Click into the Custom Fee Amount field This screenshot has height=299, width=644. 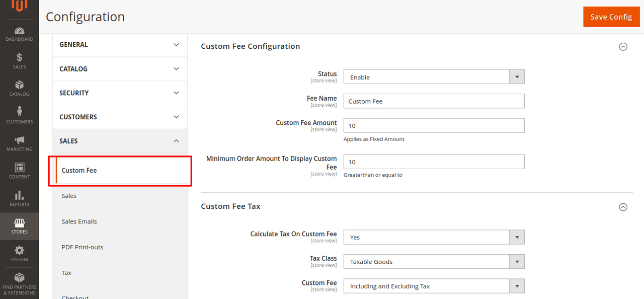[434, 126]
